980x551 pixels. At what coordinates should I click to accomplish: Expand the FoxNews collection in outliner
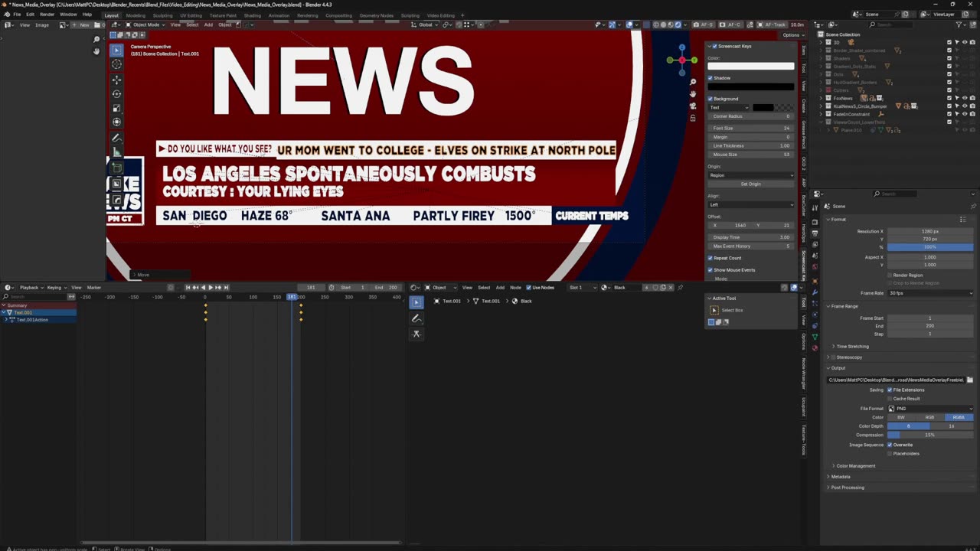pos(822,98)
